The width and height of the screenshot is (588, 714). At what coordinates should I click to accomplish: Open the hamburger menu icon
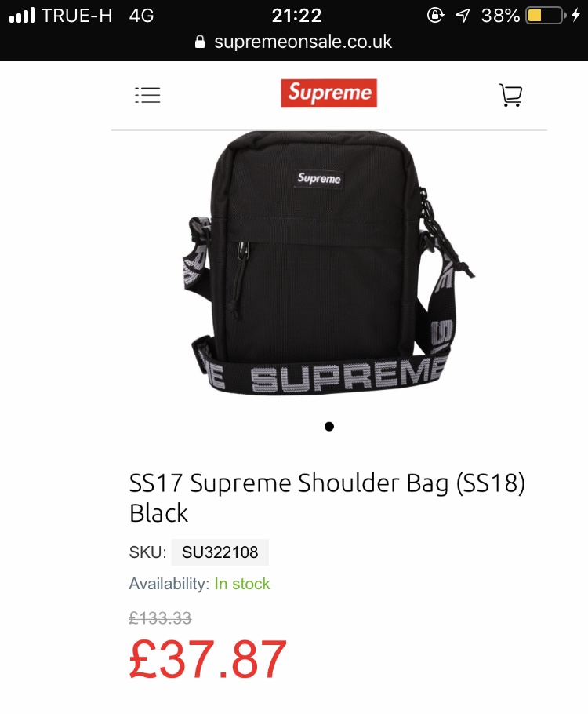click(147, 95)
